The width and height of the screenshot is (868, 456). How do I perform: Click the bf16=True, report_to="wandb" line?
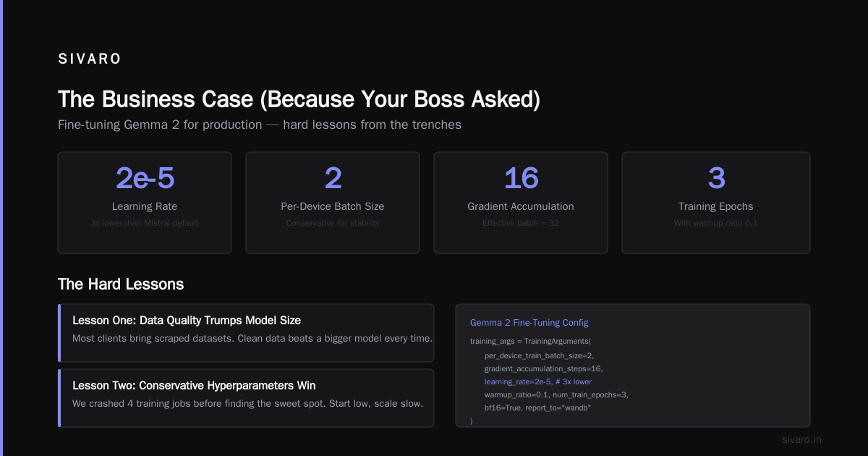click(538, 408)
